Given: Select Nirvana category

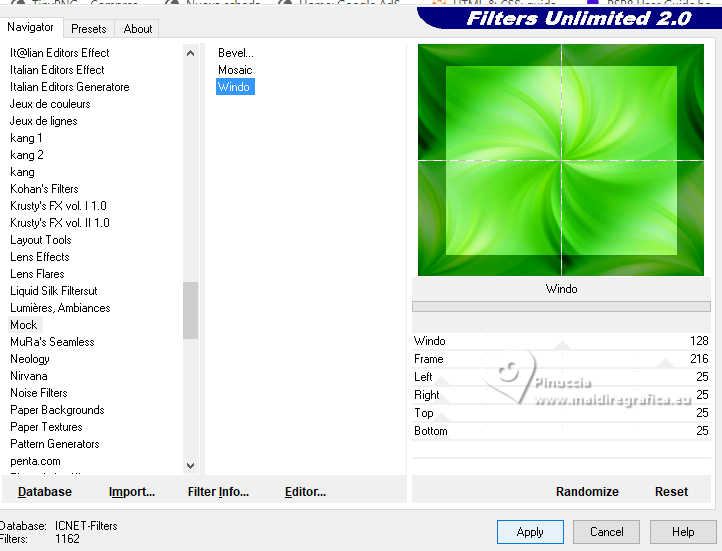Looking at the screenshot, I should [x=29, y=376].
